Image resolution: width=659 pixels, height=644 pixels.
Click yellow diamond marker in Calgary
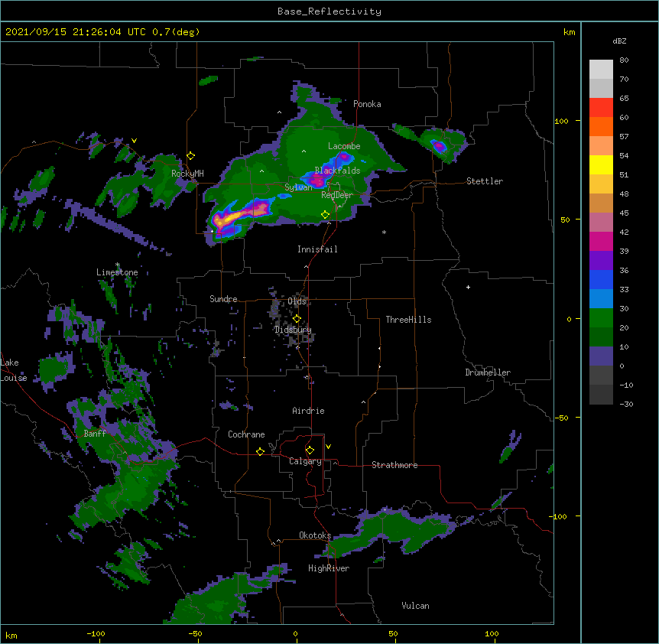[310, 450]
